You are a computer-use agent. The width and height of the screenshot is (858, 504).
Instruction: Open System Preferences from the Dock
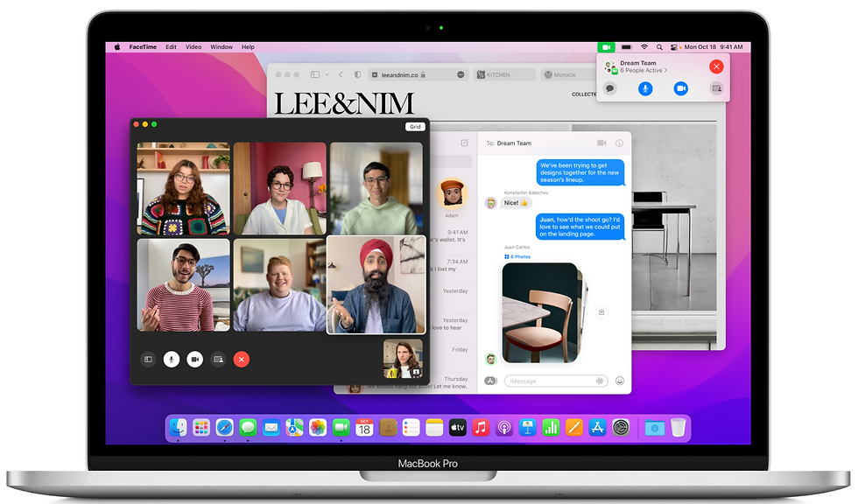pos(621,428)
